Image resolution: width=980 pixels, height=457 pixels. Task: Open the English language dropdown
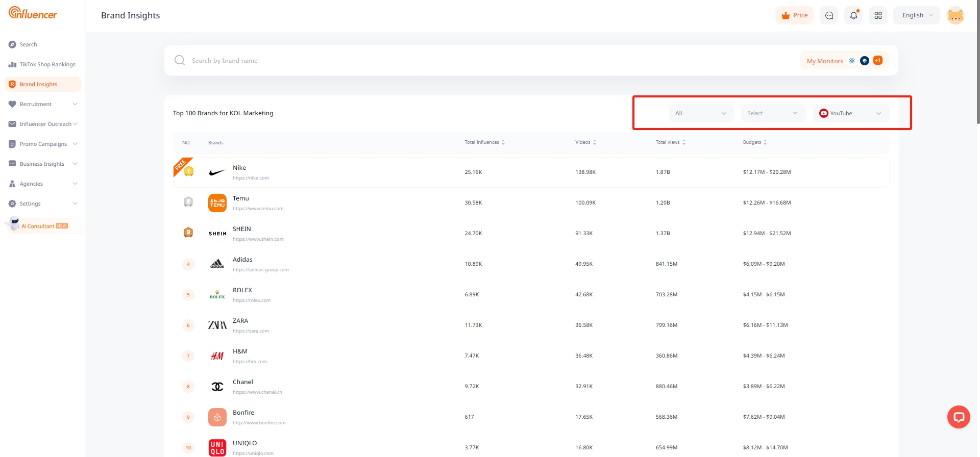tap(917, 15)
